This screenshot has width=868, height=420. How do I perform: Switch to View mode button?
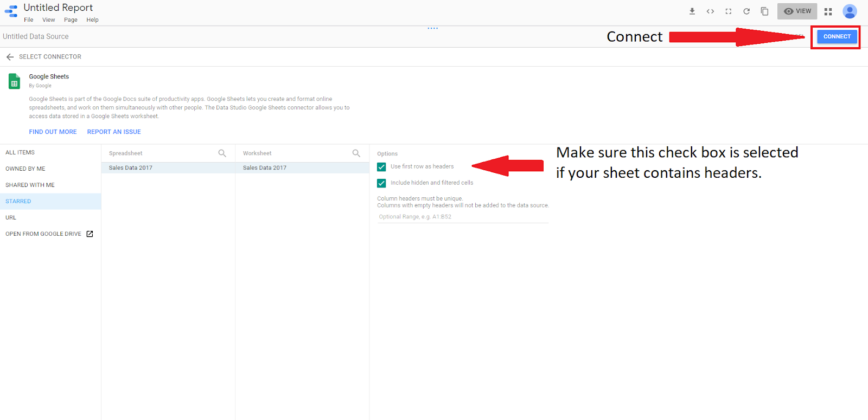[x=797, y=11]
